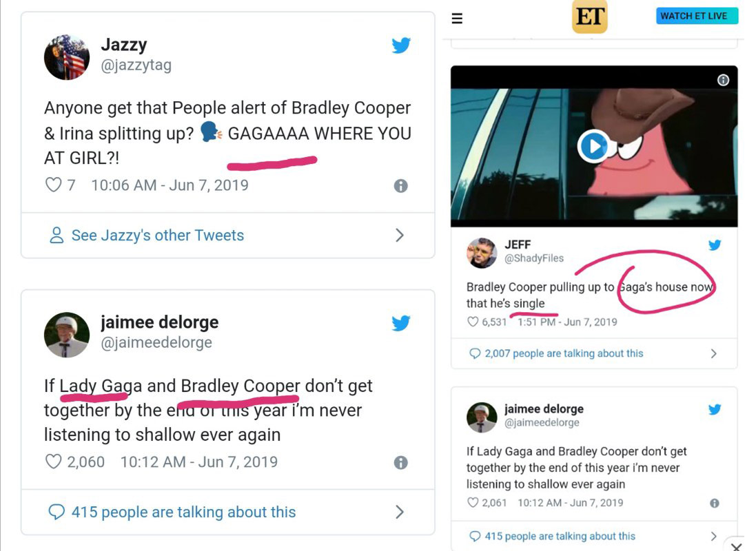The image size is (756, 551).
Task: Open the hamburger menu on ET site
Action: (x=457, y=19)
